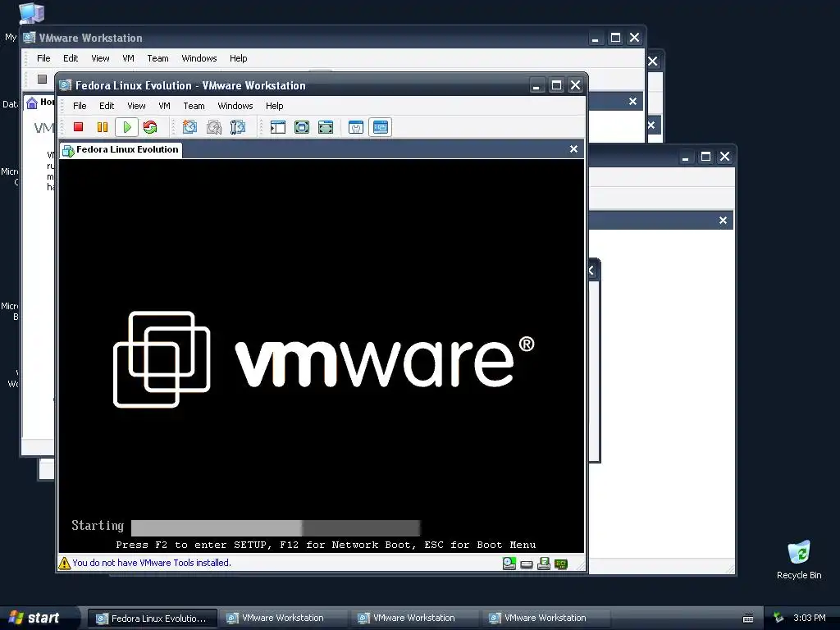Click the second VMware Workstation taskbar button
This screenshot has width=840, height=630.
(x=413, y=619)
